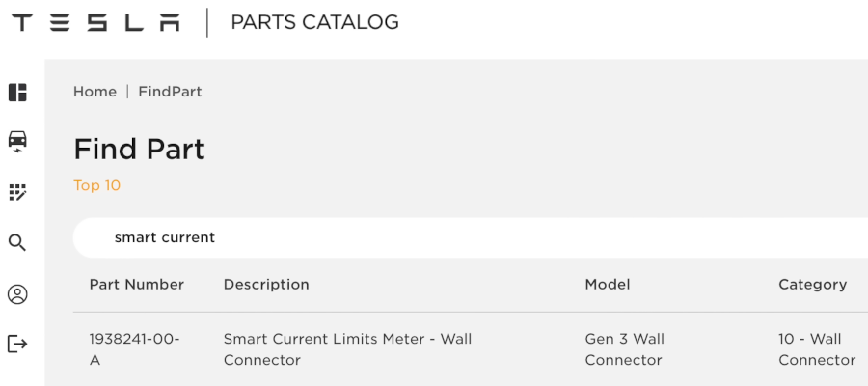Sort by Part Number column header
The width and height of the screenshot is (868, 386).
coord(136,285)
